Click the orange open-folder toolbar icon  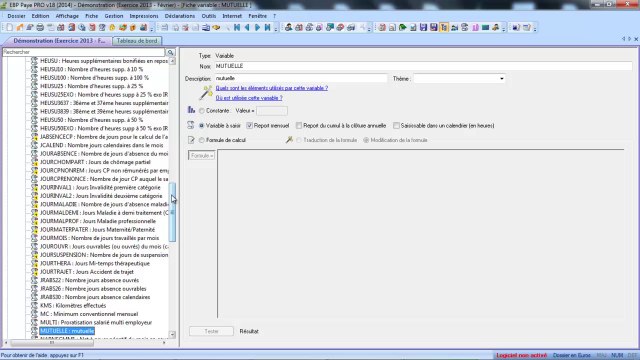click(x=20, y=28)
